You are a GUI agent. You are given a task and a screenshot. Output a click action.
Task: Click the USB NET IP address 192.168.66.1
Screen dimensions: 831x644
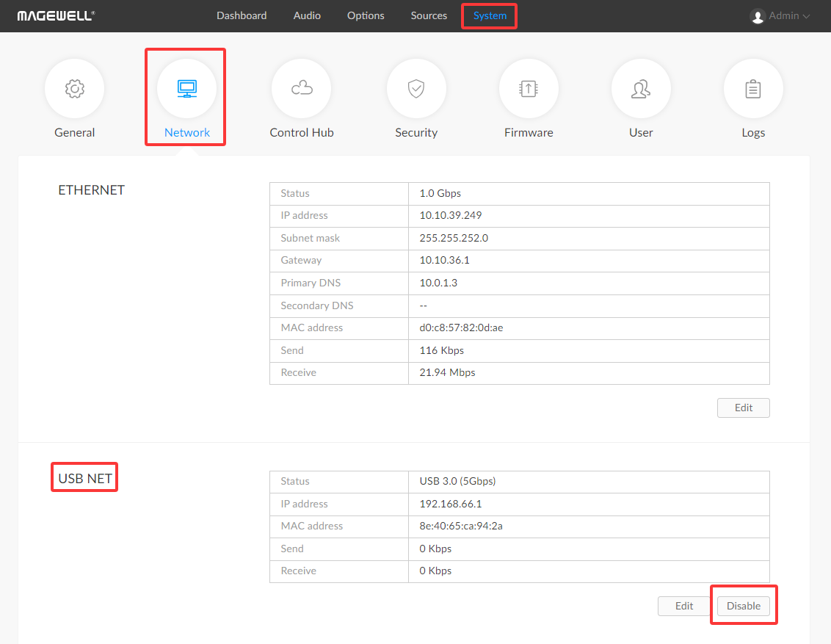[451, 504]
